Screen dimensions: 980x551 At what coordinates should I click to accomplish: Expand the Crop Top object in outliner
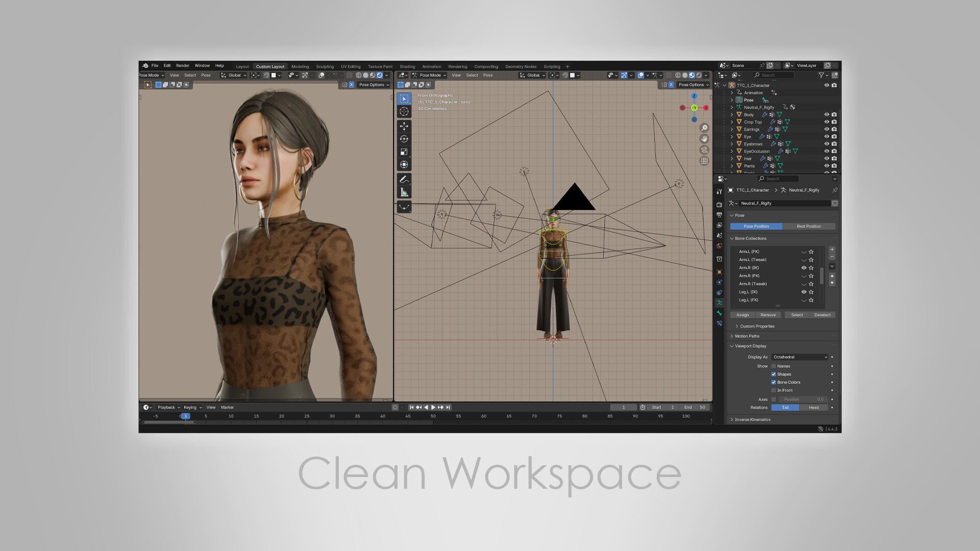(x=731, y=122)
